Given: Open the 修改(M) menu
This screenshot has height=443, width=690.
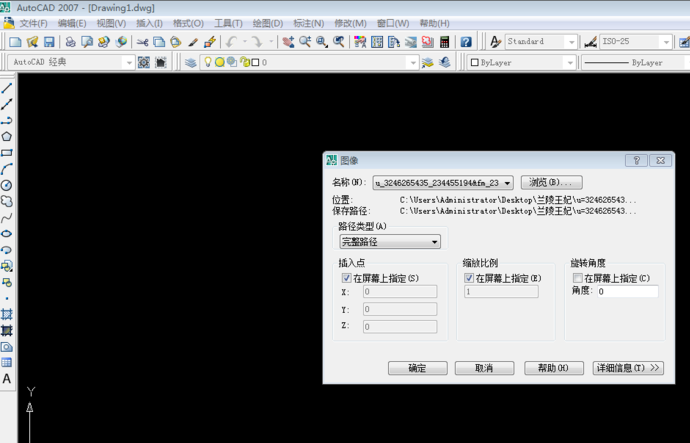Looking at the screenshot, I should pos(350,23).
